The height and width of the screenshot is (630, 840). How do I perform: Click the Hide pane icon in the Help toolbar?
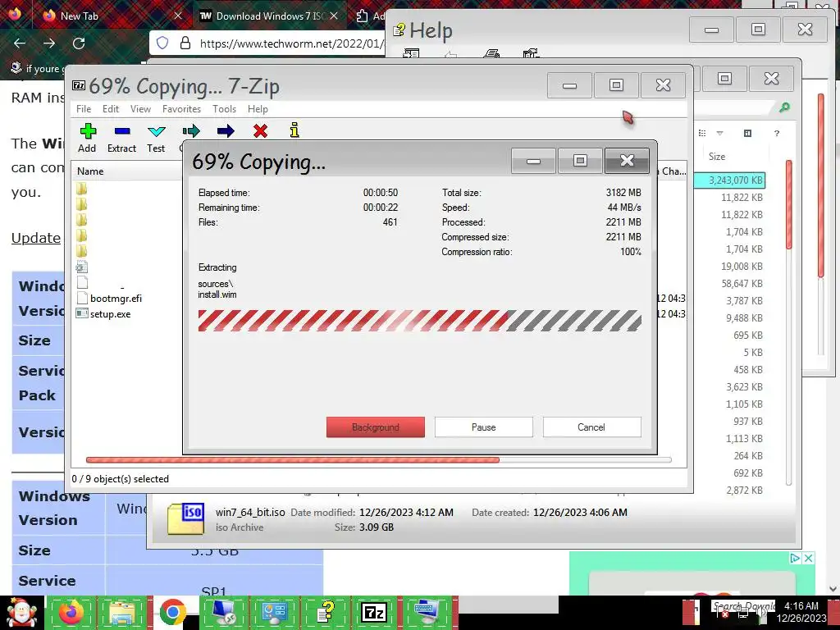pos(411,53)
